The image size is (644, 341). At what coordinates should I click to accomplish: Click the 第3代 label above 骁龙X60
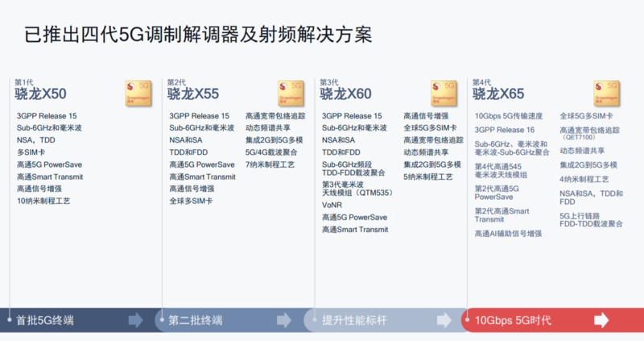point(329,82)
